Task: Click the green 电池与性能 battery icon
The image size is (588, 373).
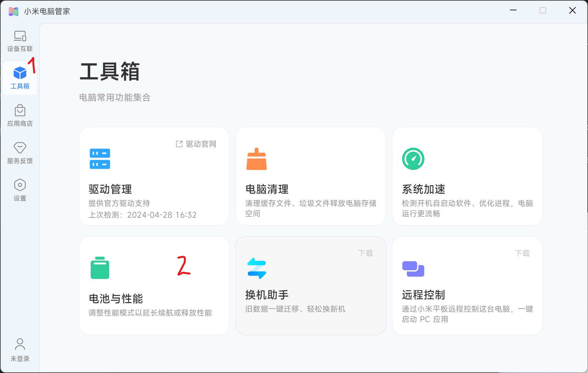Action: [x=100, y=268]
